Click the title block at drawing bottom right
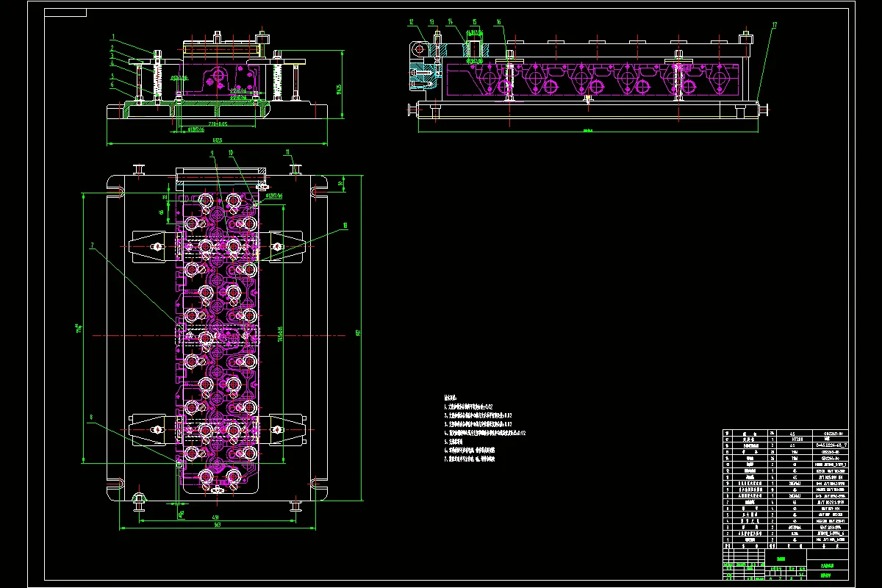Image resolution: width=882 pixels, height=588 pixels. point(786,564)
